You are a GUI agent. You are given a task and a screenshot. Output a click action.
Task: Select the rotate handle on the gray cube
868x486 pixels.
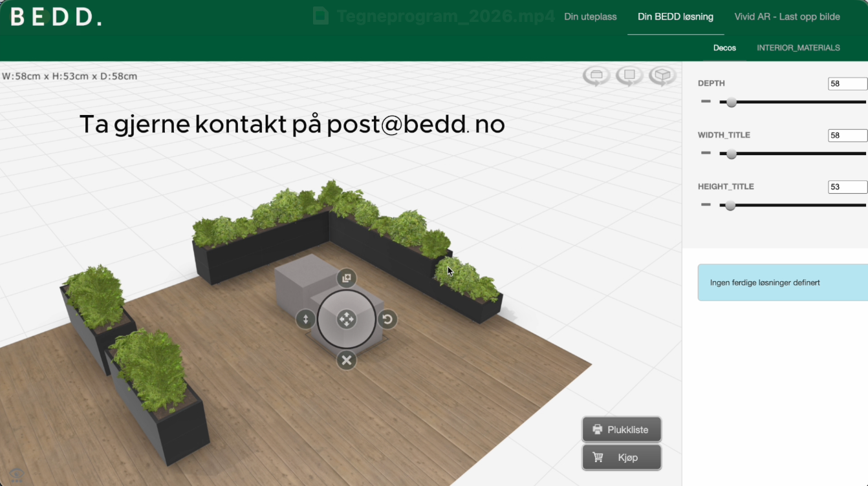387,319
